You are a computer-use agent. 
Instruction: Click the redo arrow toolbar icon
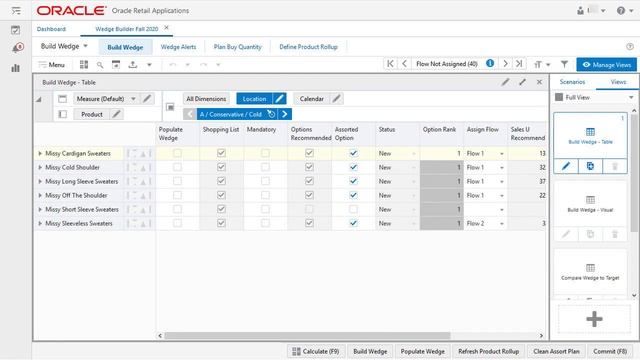coord(203,64)
